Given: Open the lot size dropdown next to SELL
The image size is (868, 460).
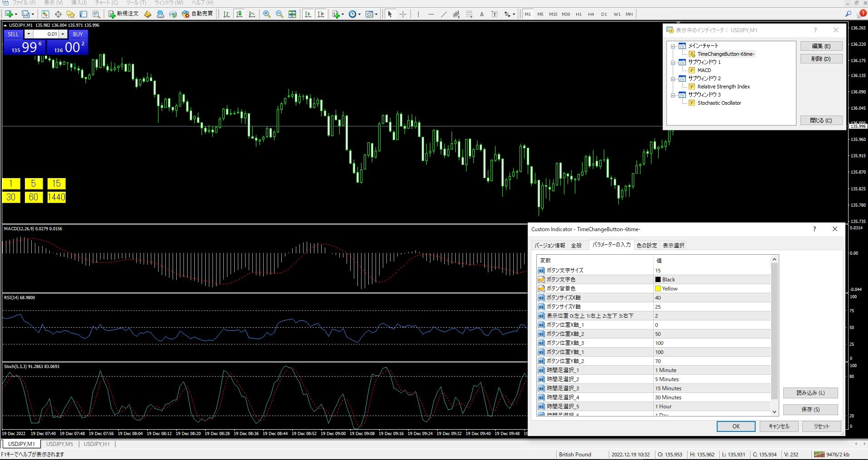Looking at the screenshot, I should coord(29,34).
